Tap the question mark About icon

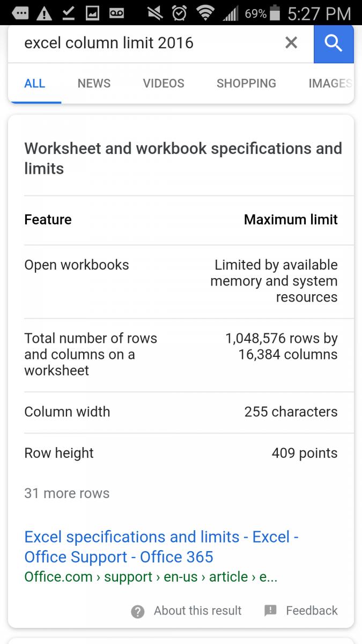point(138,611)
